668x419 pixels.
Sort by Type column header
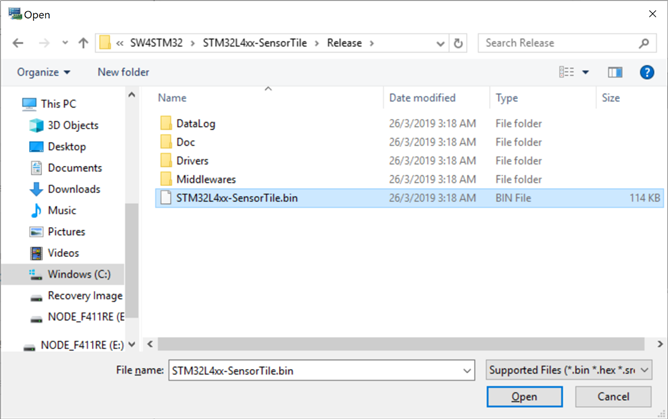point(507,98)
